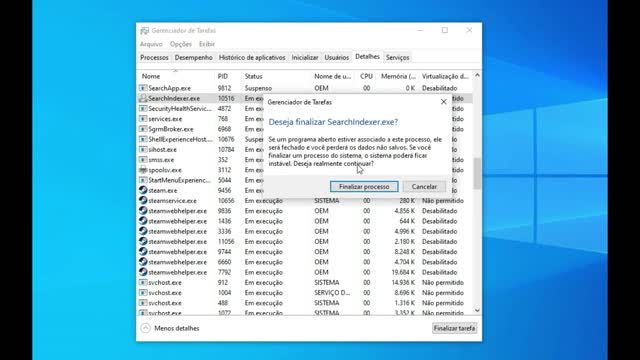Click icon of svchost.exe PID 1004
Image resolution: width=640 pixels, height=360 pixels.
[x=143, y=292]
